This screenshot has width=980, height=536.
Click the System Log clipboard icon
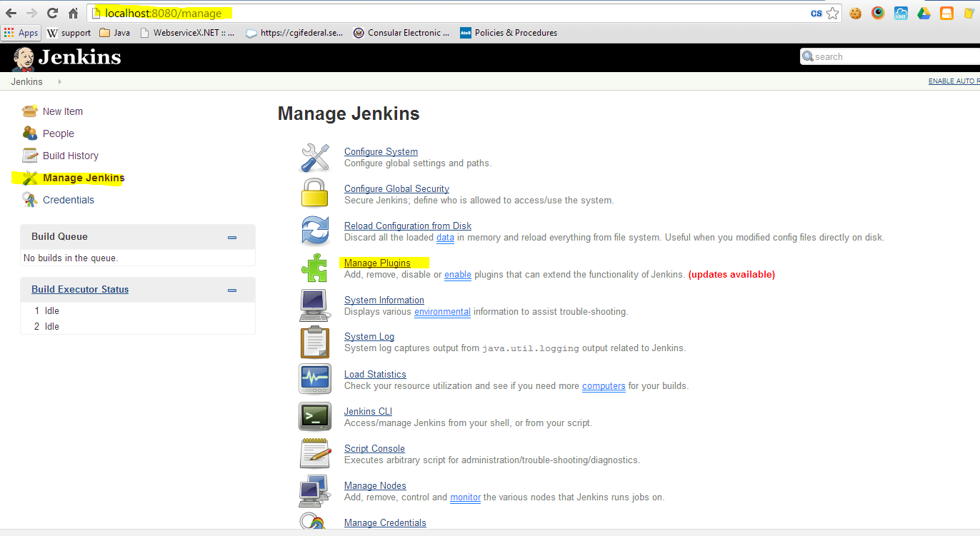coord(314,342)
